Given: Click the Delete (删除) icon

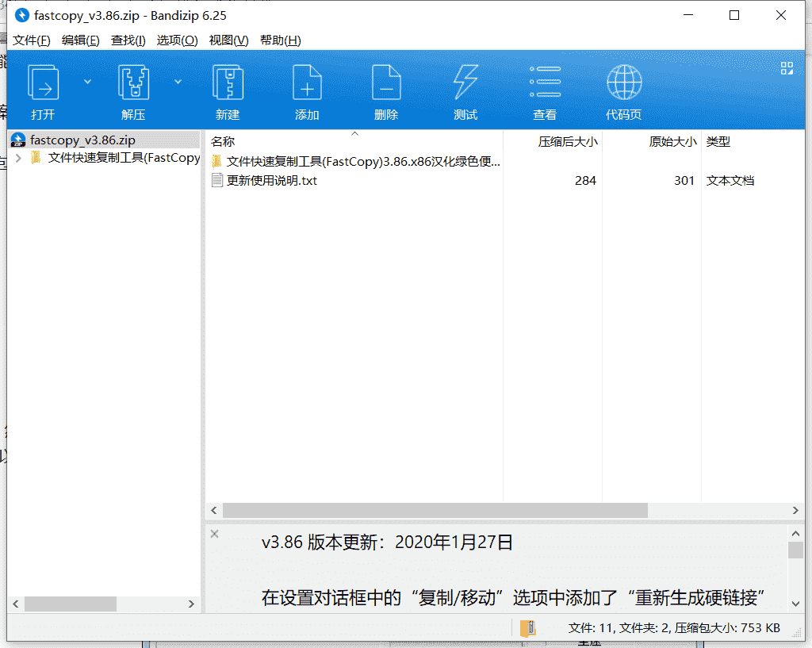Looking at the screenshot, I should click(x=386, y=82).
